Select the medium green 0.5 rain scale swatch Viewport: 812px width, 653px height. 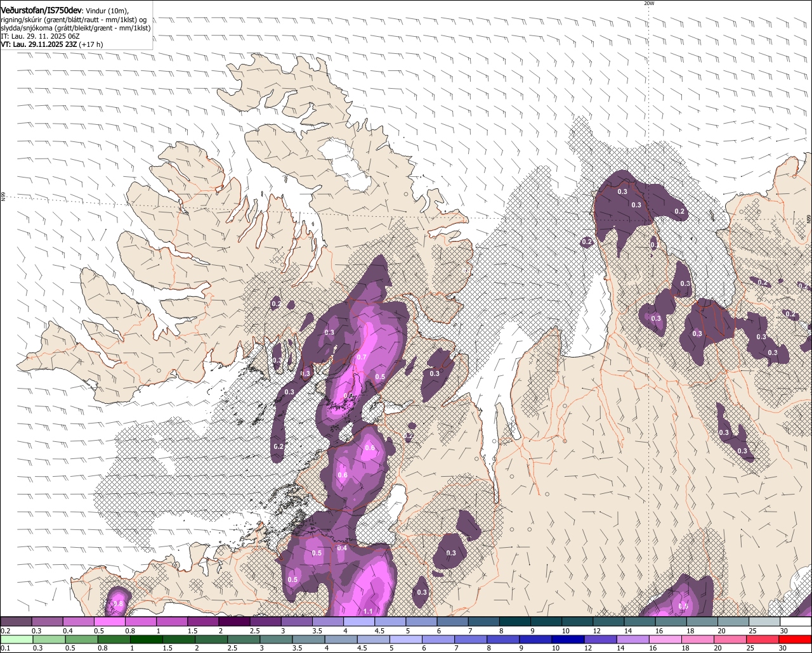pyautogui.click(x=81, y=639)
